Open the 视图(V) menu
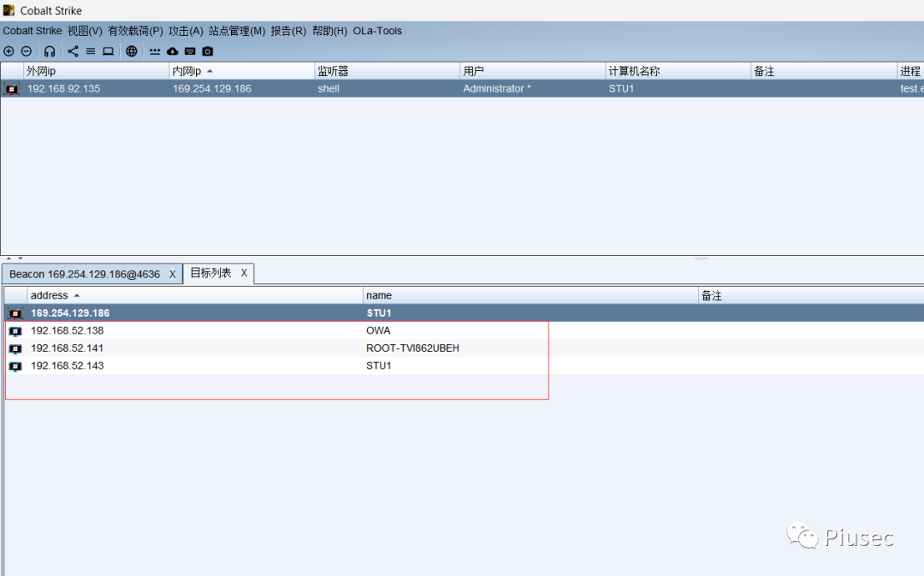 pyautogui.click(x=85, y=31)
